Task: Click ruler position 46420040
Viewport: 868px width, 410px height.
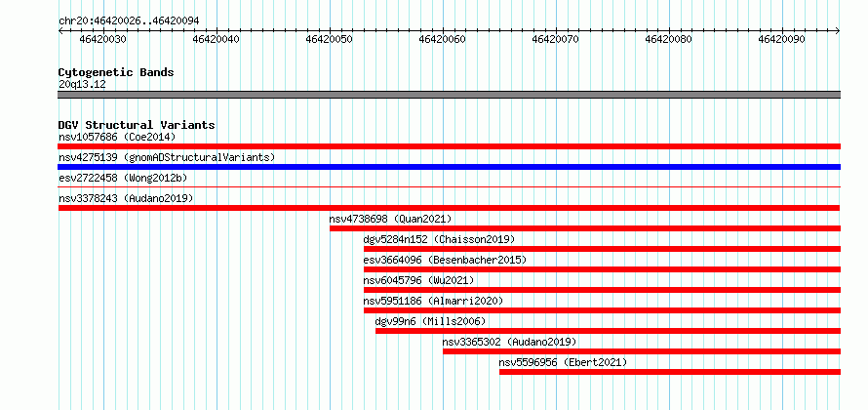Action: [217, 39]
